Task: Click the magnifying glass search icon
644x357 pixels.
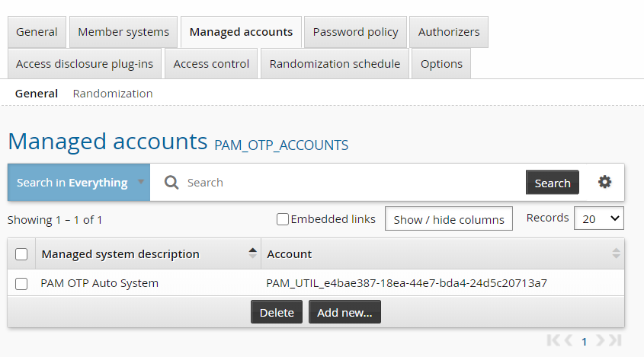Action: pyautogui.click(x=171, y=183)
